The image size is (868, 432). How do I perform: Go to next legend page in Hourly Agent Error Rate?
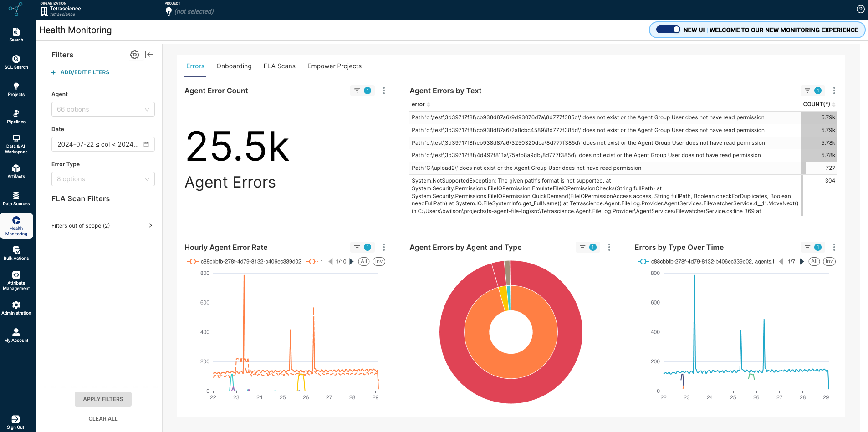[x=351, y=261]
